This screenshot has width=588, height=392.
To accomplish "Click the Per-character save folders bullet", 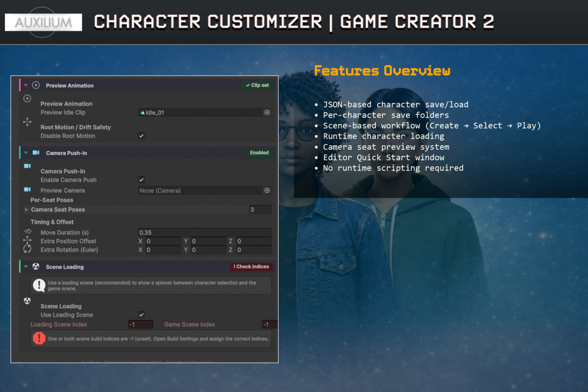I will coord(386,115).
